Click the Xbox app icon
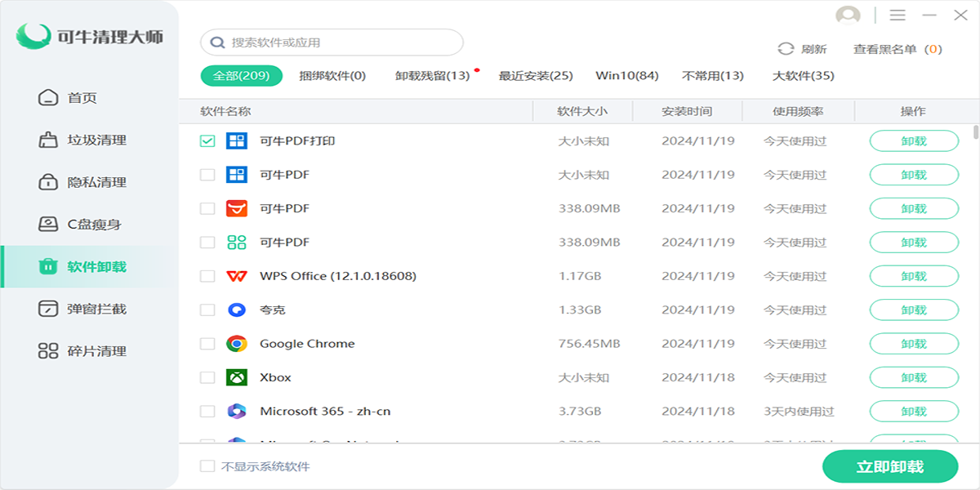980x490 pixels. 237,377
